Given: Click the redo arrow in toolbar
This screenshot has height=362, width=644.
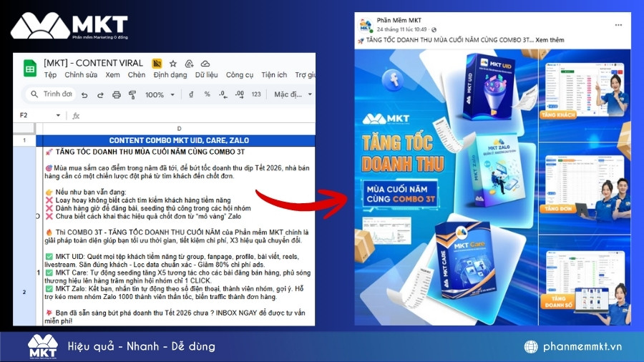Looking at the screenshot, I should (x=100, y=95).
